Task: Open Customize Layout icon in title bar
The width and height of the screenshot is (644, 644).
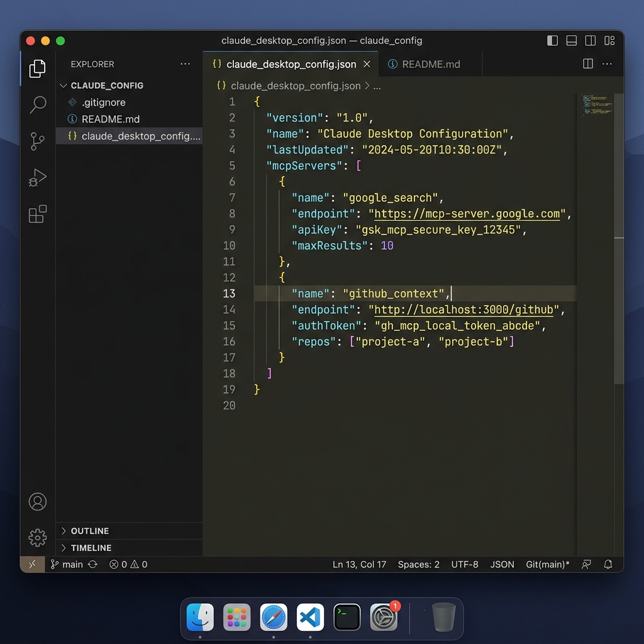Action: click(609, 40)
